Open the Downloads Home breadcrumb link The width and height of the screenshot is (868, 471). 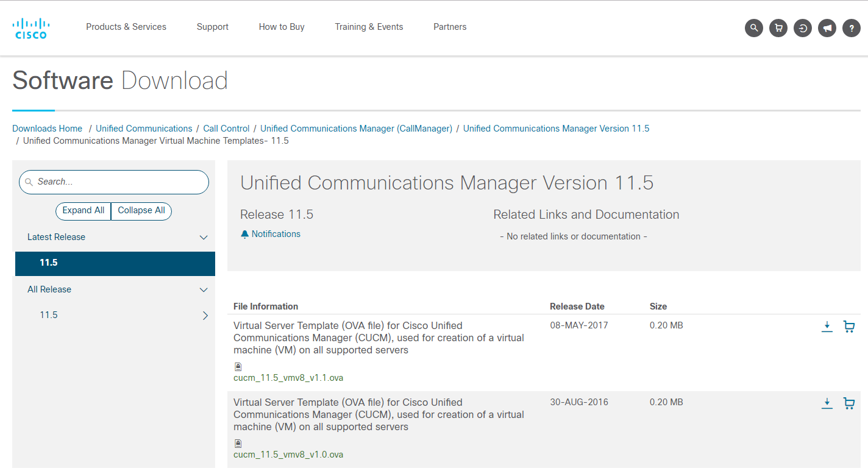tap(47, 128)
